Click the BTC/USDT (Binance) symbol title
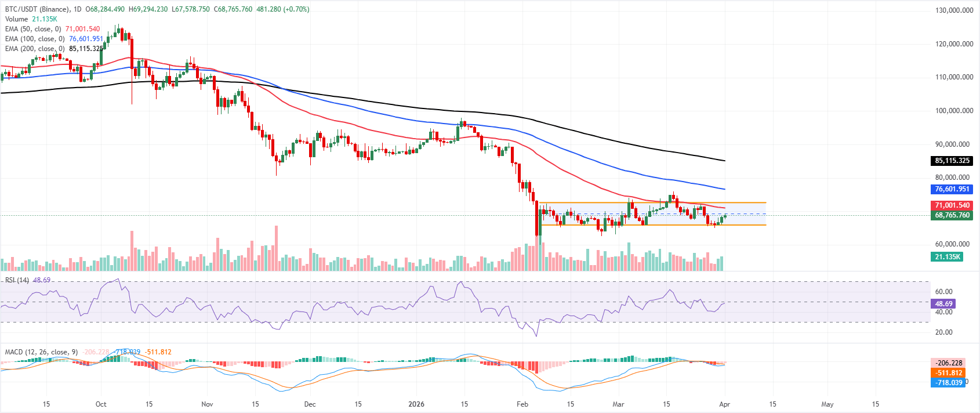Viewport: 980px width, 413px height. point(35,9)
